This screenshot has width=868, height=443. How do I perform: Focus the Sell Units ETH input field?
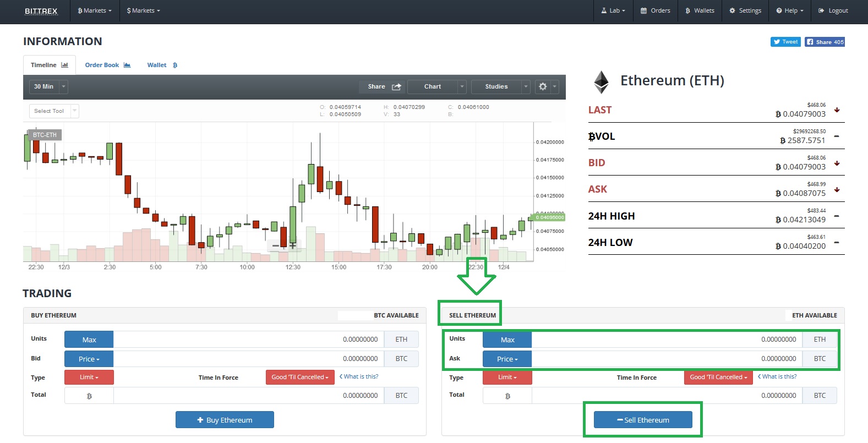(x=667, y=340)
